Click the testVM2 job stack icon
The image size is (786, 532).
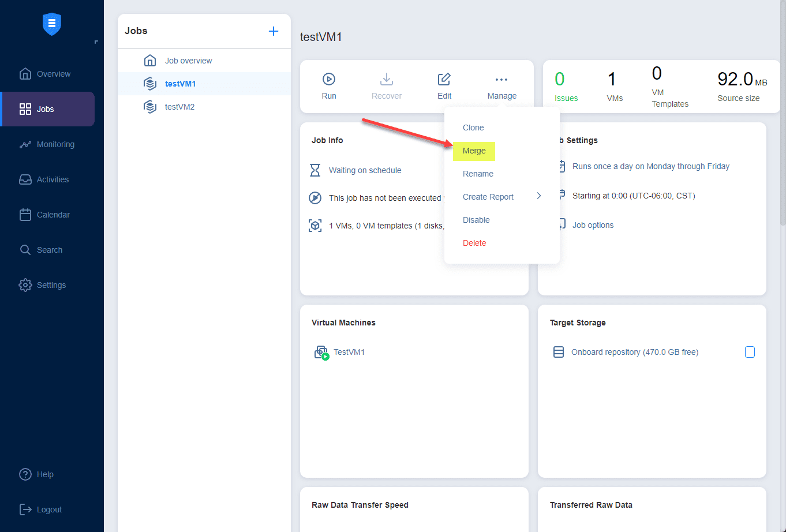(x=150, y=107)
